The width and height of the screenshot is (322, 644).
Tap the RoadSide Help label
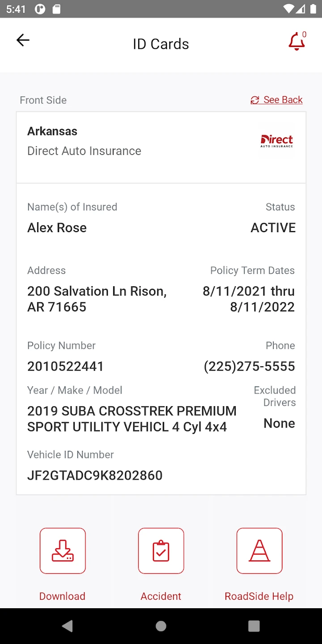coord(259,596)
